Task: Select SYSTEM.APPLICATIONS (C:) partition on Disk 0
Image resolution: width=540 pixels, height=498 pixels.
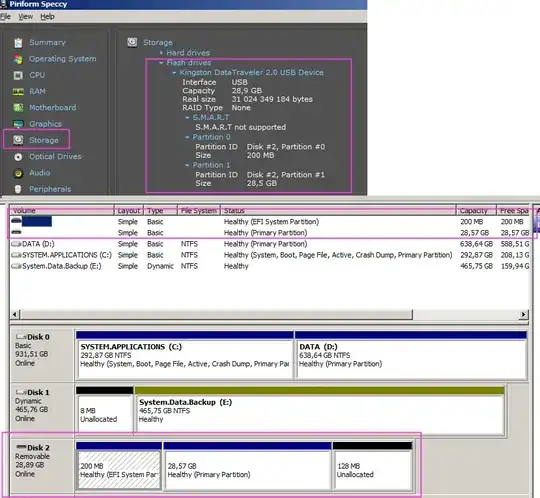Action: point(185,355)
